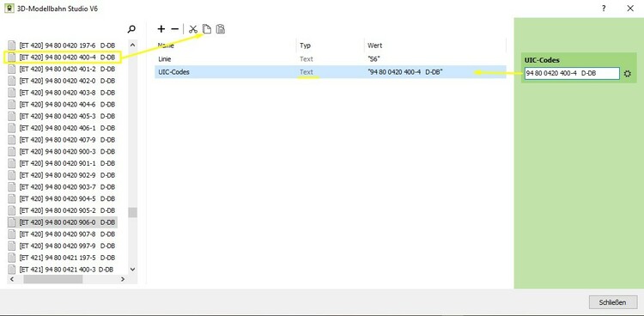Select list entry 94 80 0420 402-0
This screenshot has height=316, width=644.
[62, 81]
